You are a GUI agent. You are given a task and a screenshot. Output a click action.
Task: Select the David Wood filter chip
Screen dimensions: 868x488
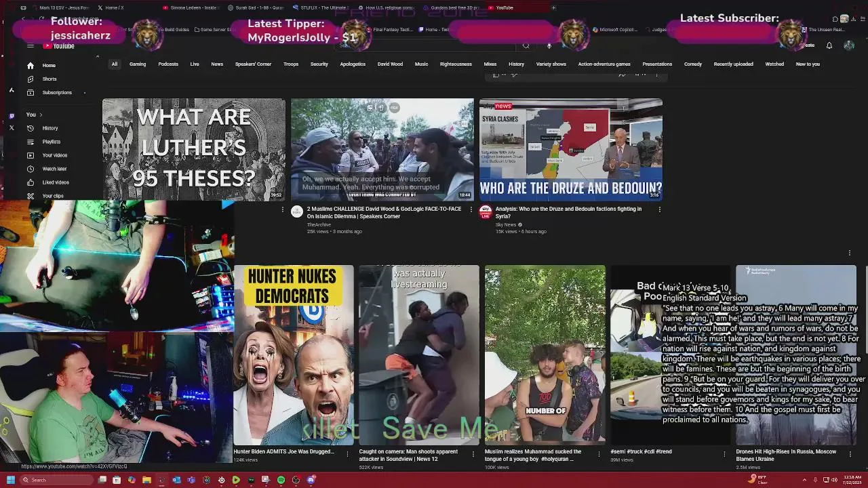point(390,64)
